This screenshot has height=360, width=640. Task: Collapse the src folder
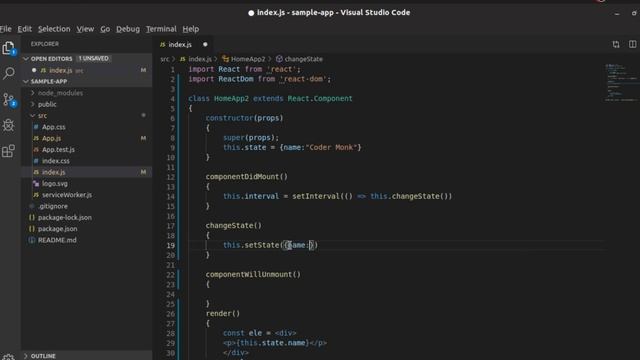[33, 116]
